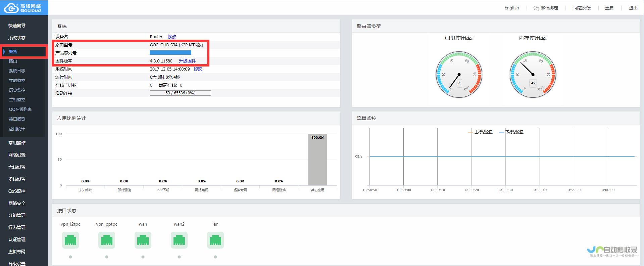
Task: Click status dot under vpn_l2tpc
Action: click(x=70, y=257)
